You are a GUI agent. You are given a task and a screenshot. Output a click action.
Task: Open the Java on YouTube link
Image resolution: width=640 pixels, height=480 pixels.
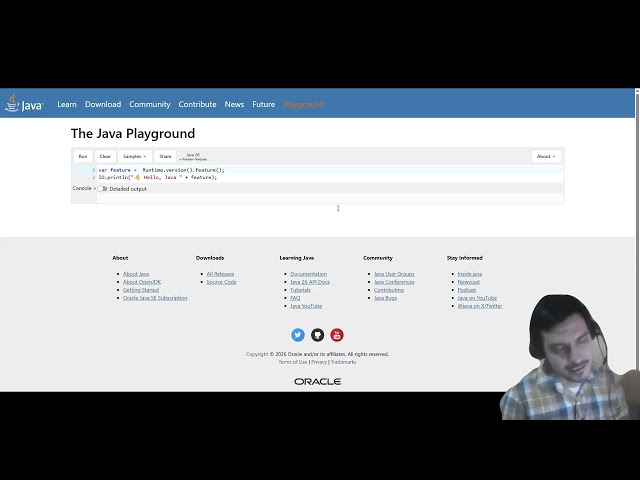(477, 298)
